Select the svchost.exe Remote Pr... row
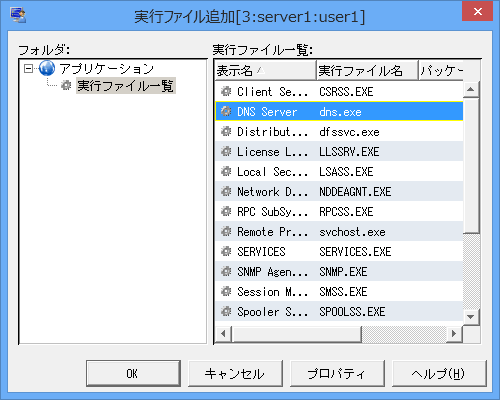Viewport: 500px width, 400px height. (x=339, y=231)
